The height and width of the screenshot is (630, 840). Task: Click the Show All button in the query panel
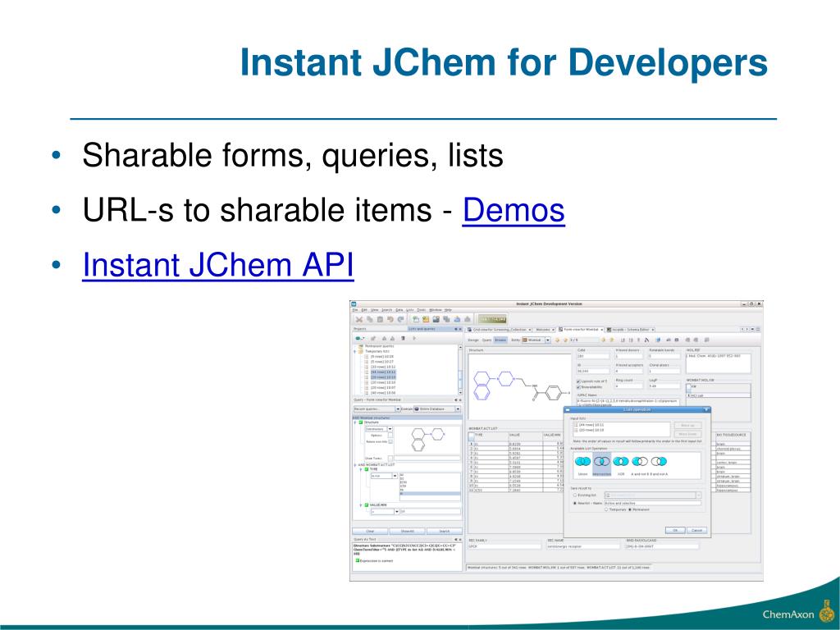click(407, 531)
